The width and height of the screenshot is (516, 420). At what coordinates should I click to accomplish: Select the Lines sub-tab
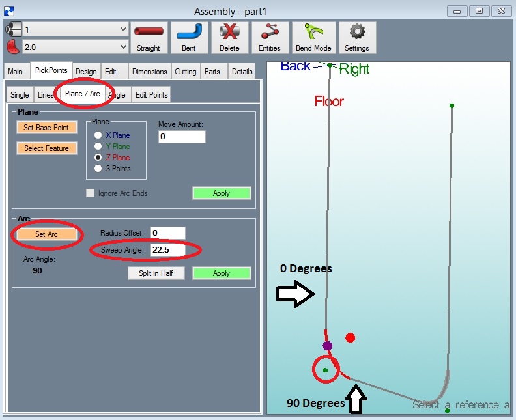pyautogui.click(x=46, y=94)
